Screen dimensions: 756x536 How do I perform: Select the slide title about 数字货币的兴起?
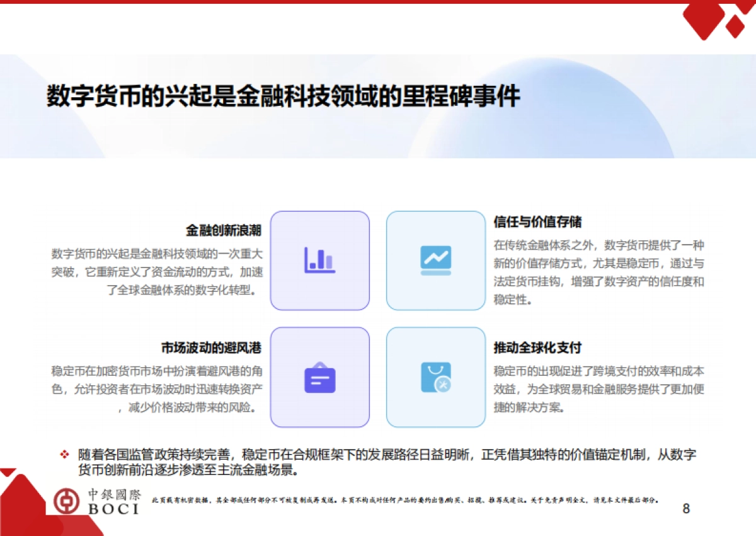point(282,96)
